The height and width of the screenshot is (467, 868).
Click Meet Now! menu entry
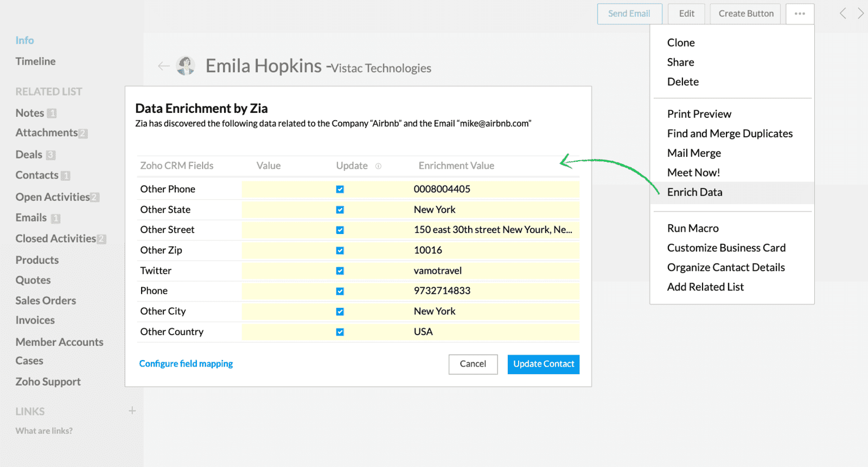693,173
